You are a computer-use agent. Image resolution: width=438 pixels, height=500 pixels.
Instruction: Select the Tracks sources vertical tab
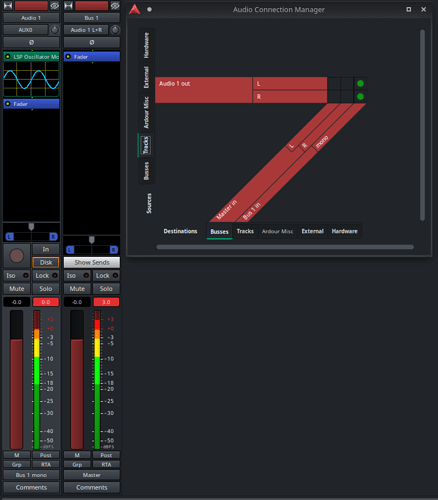point(146,145)
